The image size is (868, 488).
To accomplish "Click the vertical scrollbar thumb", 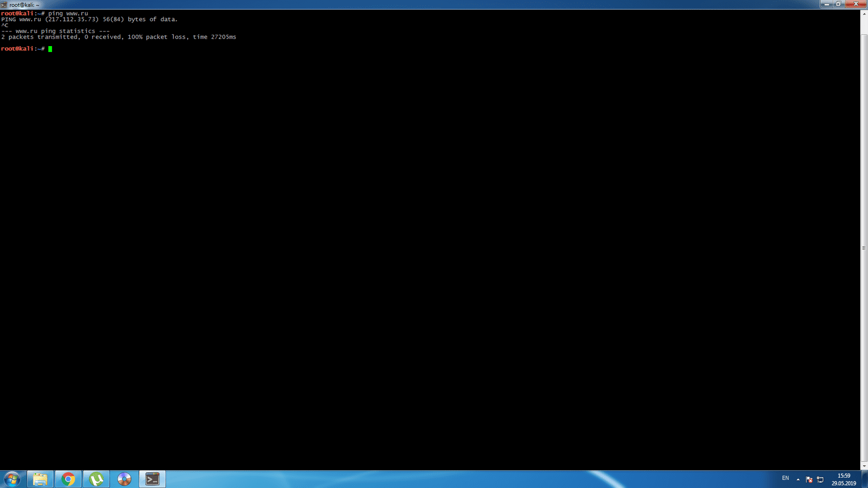I will (x=864, y=247).
